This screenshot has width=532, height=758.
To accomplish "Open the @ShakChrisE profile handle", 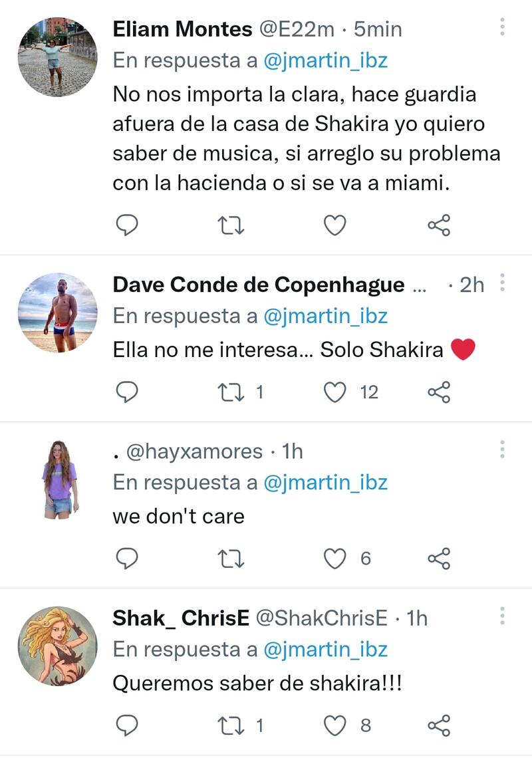I will click(x=321, y=618).
